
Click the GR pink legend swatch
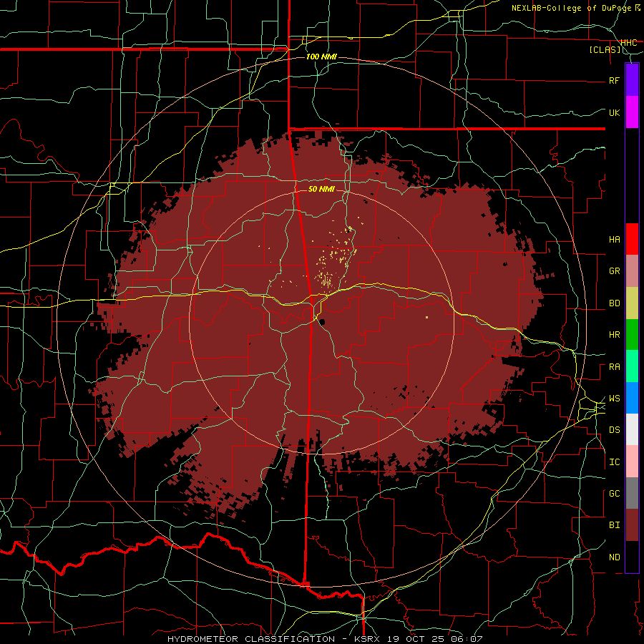(x=632, y=270)
